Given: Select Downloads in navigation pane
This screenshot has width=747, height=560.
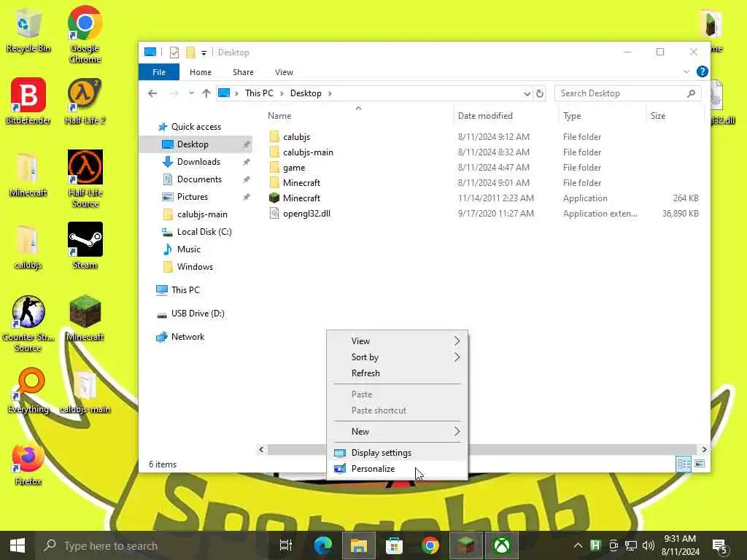Looking at the screenshot, I should (x=198, y=162).
